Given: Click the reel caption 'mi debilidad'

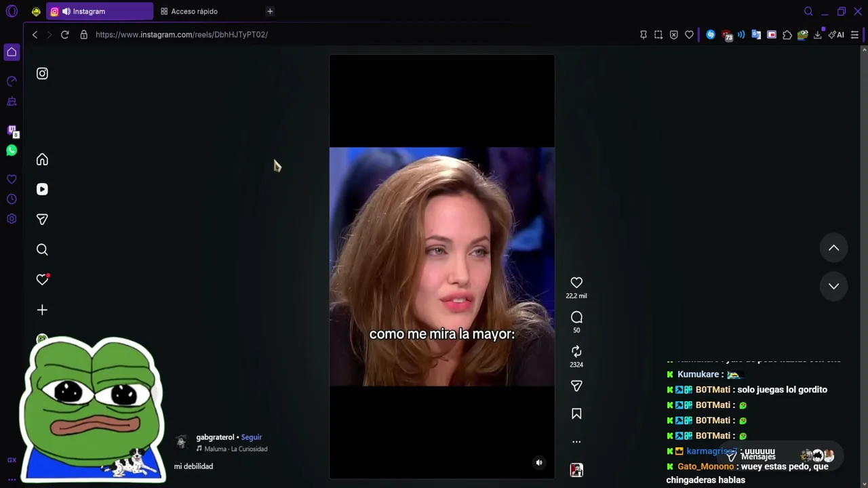Looking at the screenshot, I should pos(193,466).
